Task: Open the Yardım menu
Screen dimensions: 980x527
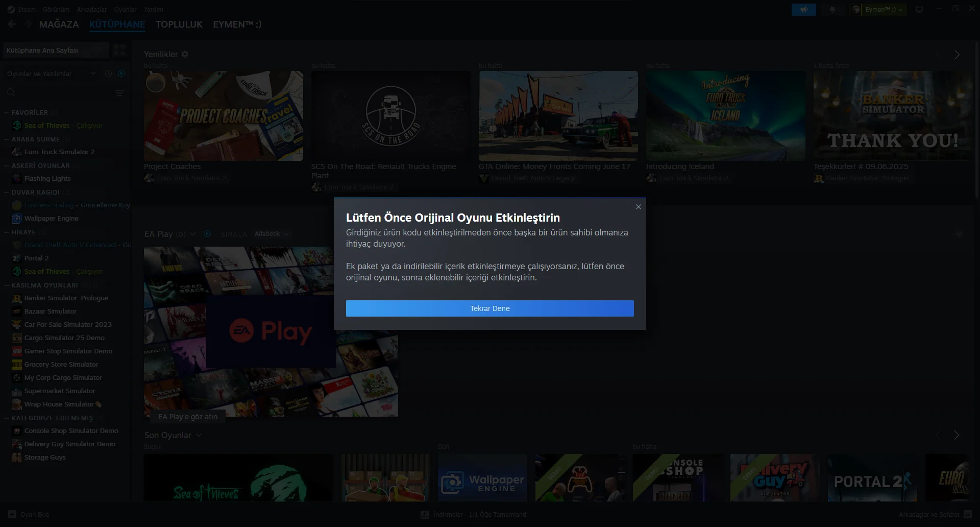Action: coord(154,10)
